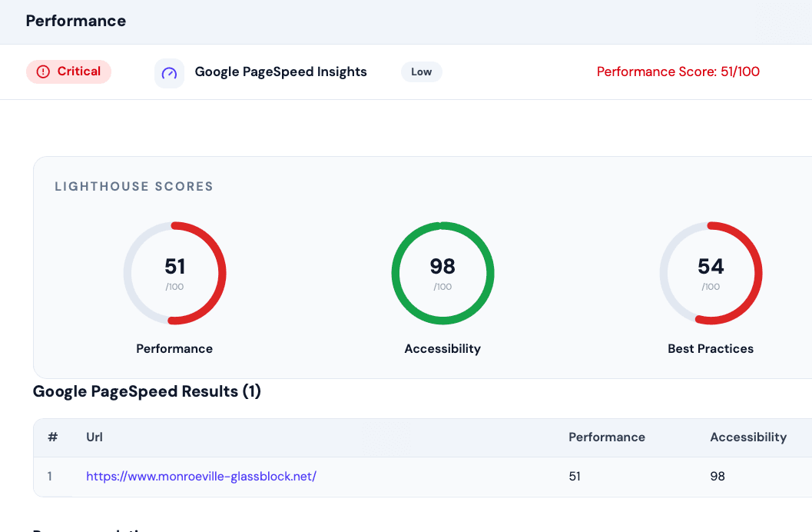Image resolution: width=812 pixels, height=532 pixels.
Task: Click the Accessibility label under the score ring
Action: (442, 348)
